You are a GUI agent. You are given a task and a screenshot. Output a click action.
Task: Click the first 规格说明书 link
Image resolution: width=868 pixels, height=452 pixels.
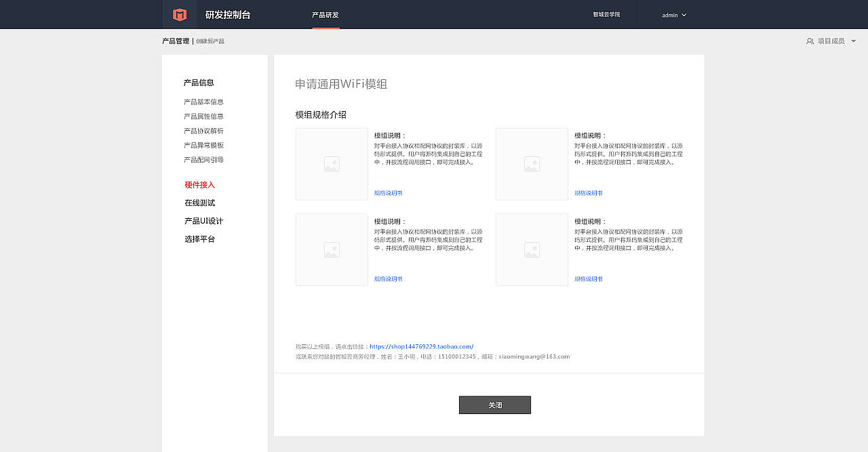pyautogui.click(x=387, y=192)
